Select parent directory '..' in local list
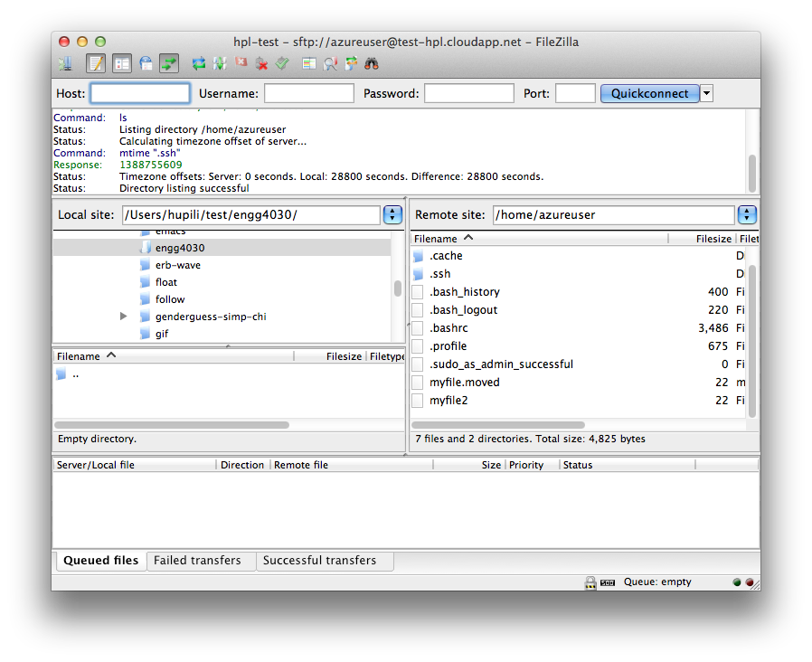This screenshot has width=812, height=662. (228, 374)
